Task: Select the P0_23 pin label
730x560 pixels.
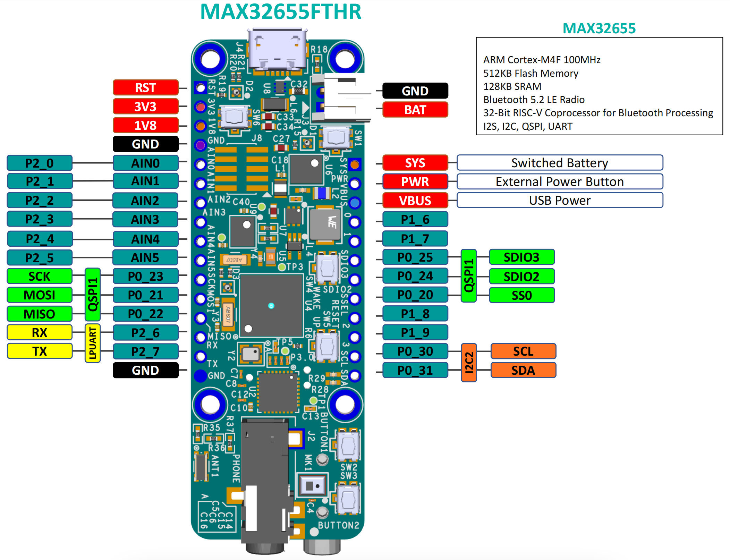Action: (145, 276)
